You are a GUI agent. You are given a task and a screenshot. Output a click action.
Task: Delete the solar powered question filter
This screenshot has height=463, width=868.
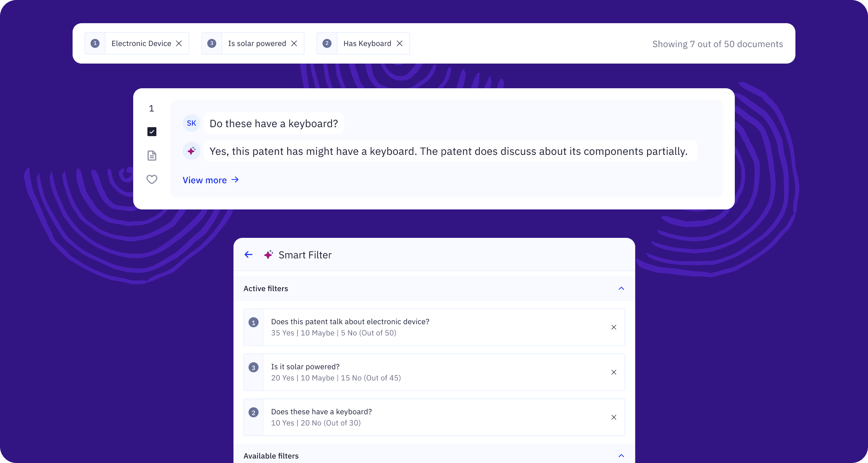click(614, 372)
